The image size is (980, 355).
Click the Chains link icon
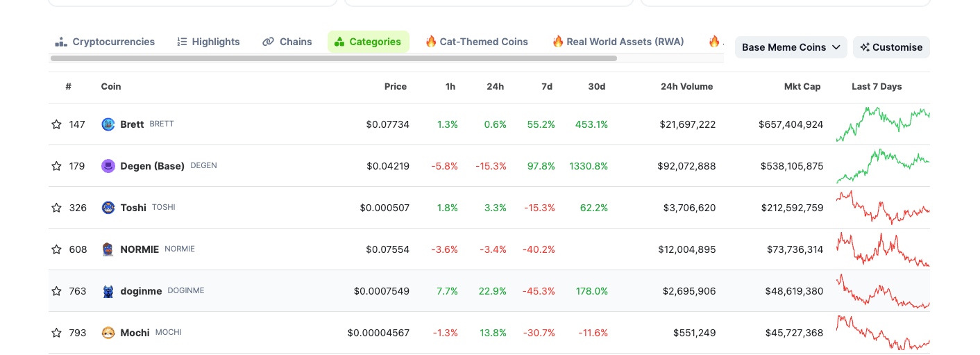pyautogui.click(x=268, y=42)
